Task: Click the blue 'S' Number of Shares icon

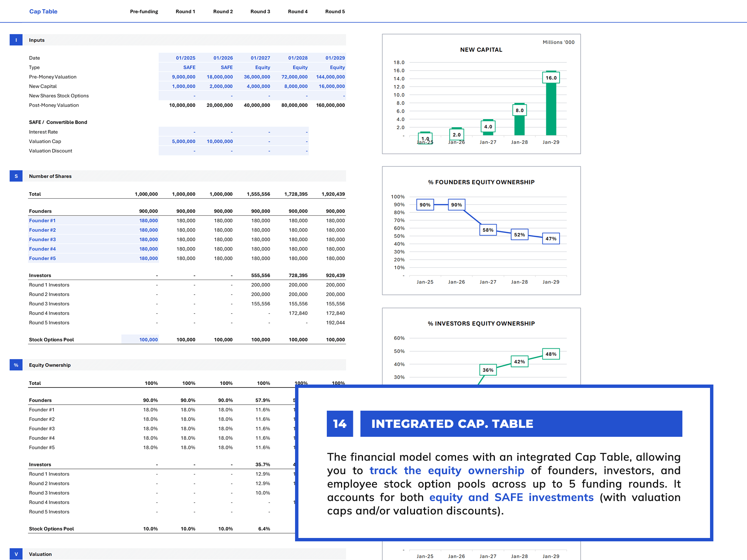Action: pos(16,176)
